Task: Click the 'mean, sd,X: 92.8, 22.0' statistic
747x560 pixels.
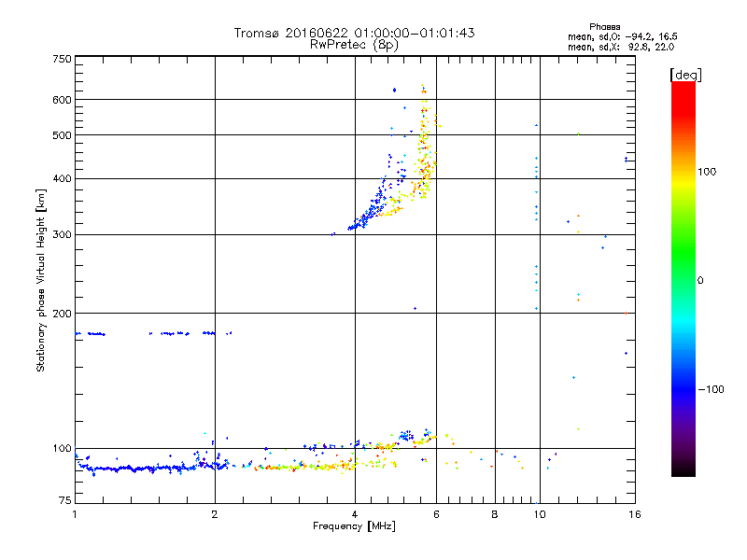Action: tap(621, 47)
